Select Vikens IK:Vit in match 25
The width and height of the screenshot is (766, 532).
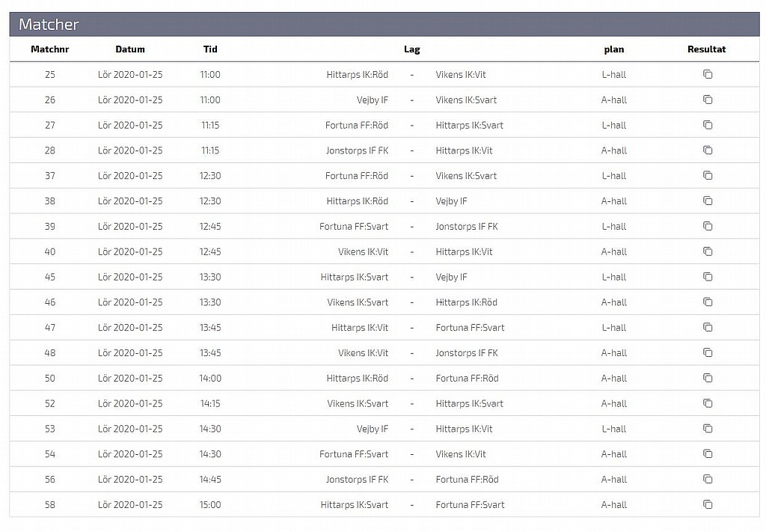coord(461,75)
